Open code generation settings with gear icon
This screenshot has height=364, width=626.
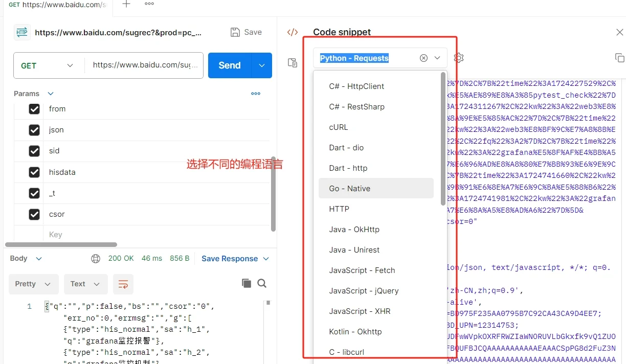coord(458,57)
